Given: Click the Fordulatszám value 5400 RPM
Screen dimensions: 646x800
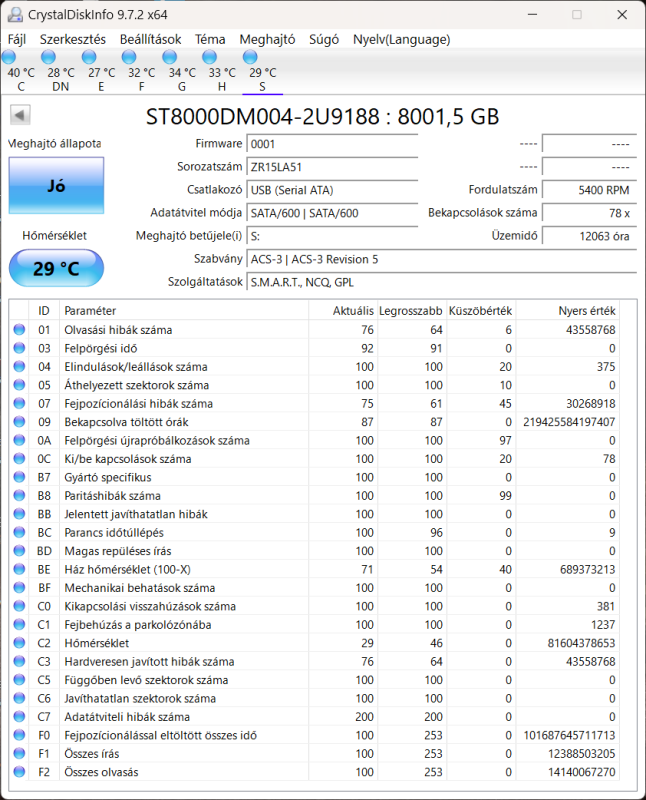Looking at the screenshot, I should [589, 190].
